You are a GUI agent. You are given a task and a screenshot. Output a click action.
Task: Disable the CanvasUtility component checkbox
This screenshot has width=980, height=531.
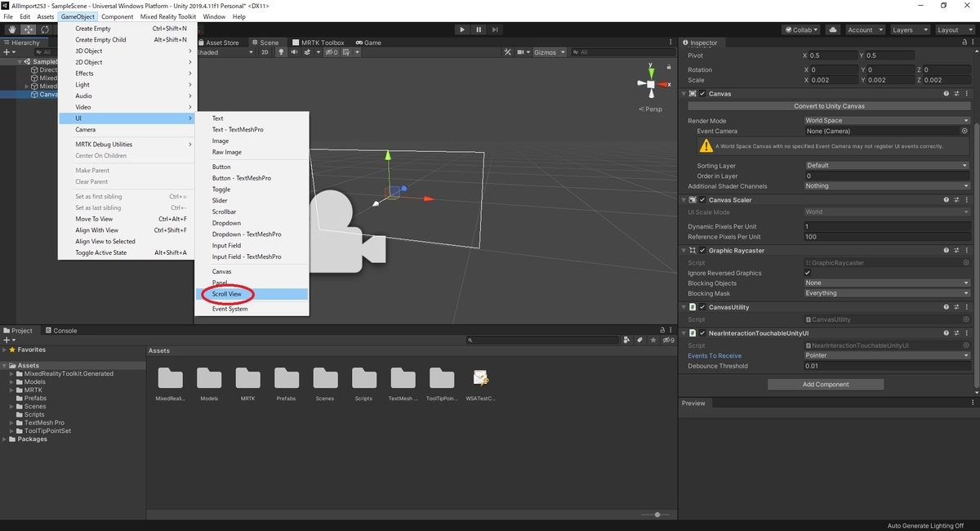coord(702,308)
